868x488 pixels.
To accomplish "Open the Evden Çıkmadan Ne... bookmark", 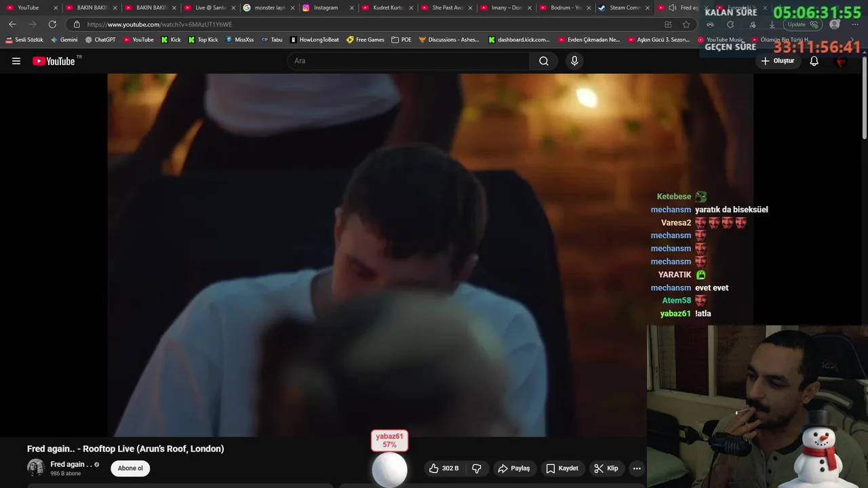I will [589, 40].
